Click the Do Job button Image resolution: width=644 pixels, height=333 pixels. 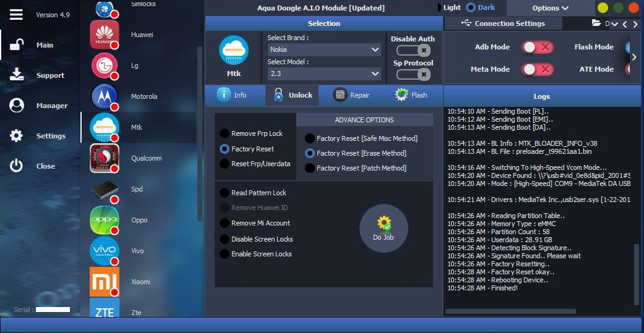click(384, 229)
